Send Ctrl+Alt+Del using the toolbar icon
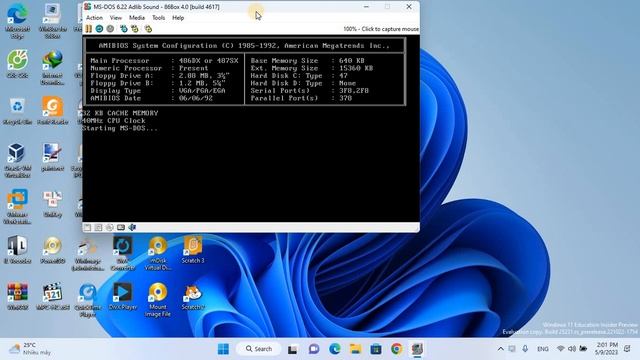This screenshot has height=360, width=640. coord(124,29)
